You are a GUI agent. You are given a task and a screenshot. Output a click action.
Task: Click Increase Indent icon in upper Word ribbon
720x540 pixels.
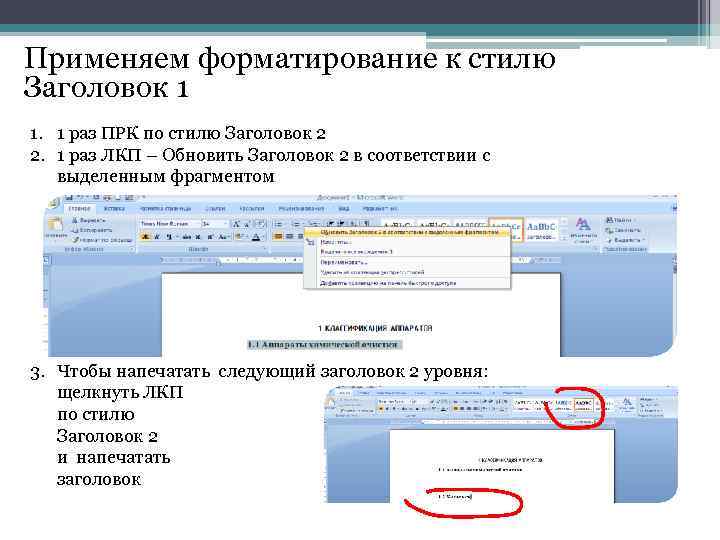point(342,224)
